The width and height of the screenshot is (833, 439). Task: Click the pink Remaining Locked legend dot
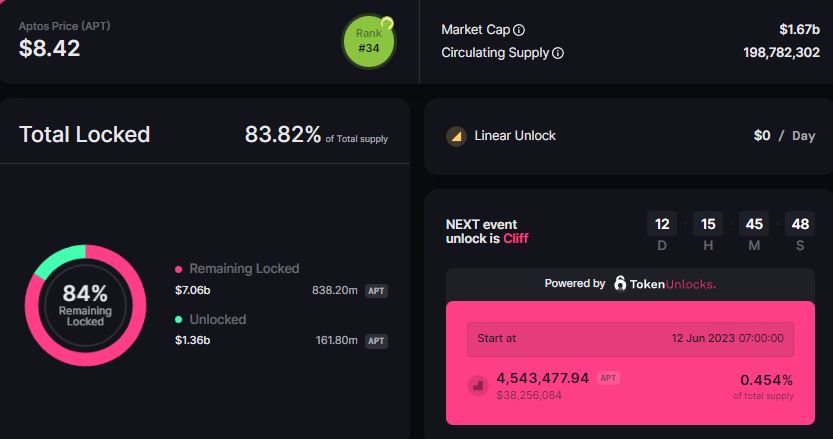[179, 269]
